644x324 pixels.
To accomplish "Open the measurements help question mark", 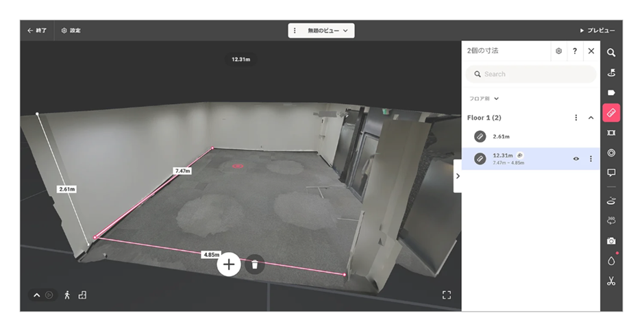I will tap(575, 51).
